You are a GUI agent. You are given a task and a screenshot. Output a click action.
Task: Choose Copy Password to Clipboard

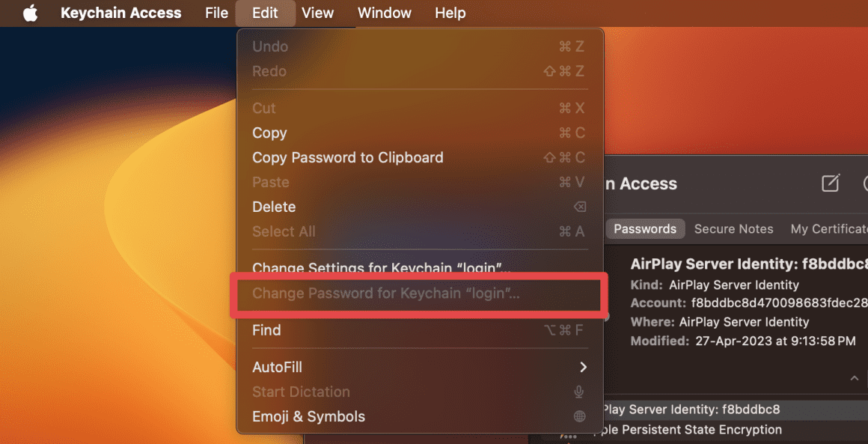tap(347, 157)
